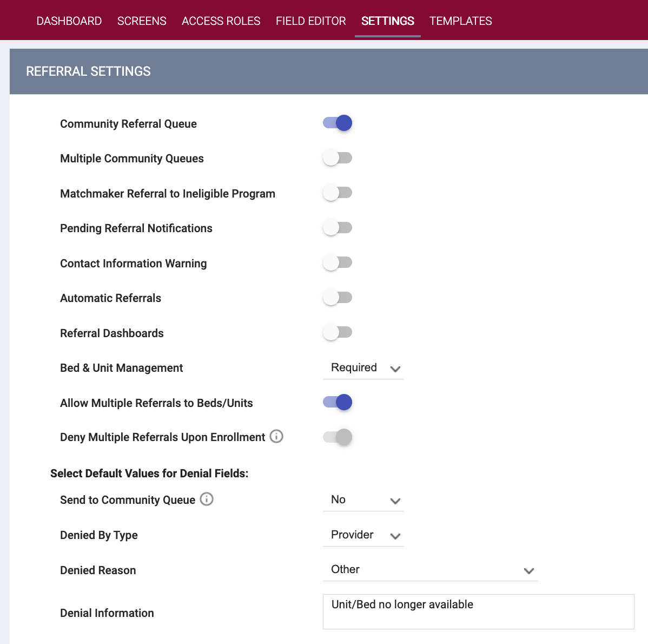Disable Allow Multiple Referrals to Beds/Units
Viewport: 648px width, 644px height.
pos(337,402)
